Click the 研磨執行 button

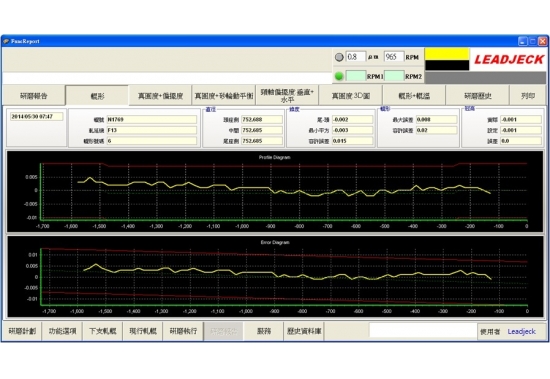pyautogui.click(x=183, y=331)
